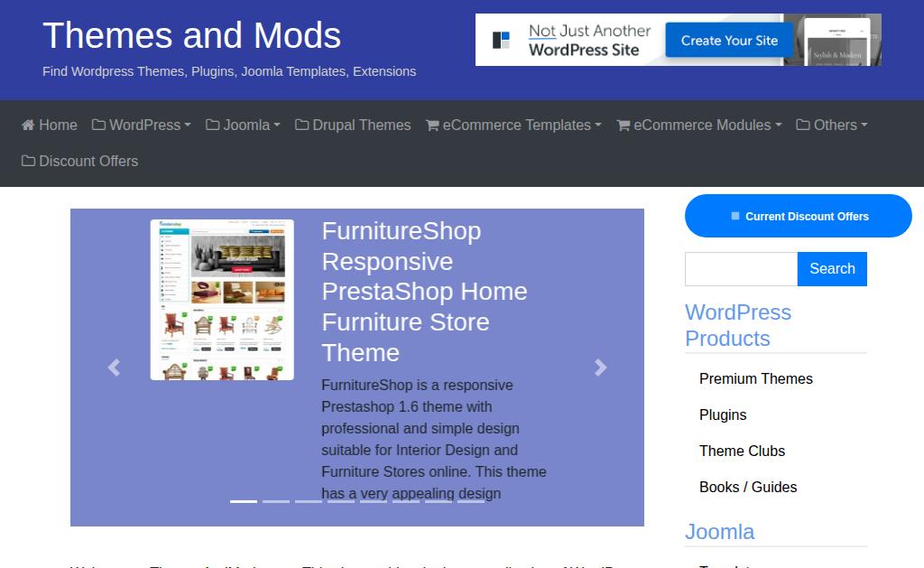Open the Joomla sidebar heading
Viewport: 924px width, 568px height.
click(719, 532)
